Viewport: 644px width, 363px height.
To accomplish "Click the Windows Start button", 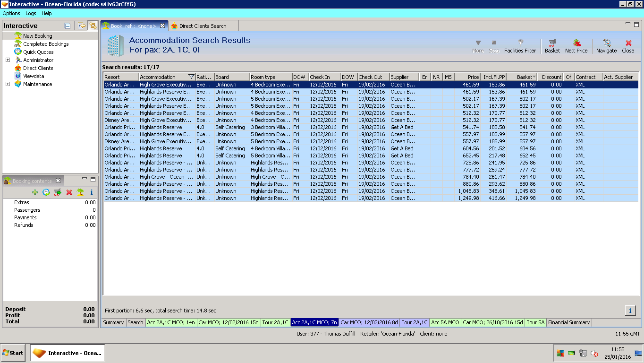I will coord(13,353).
